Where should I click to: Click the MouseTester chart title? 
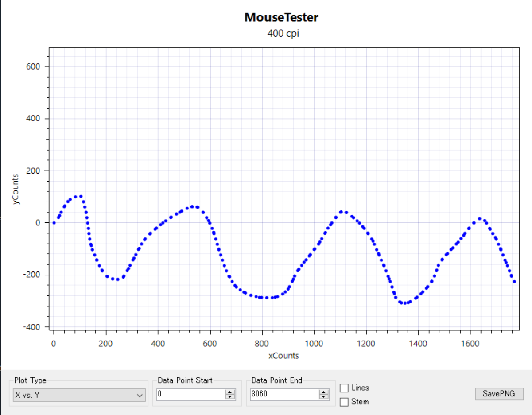281,18
